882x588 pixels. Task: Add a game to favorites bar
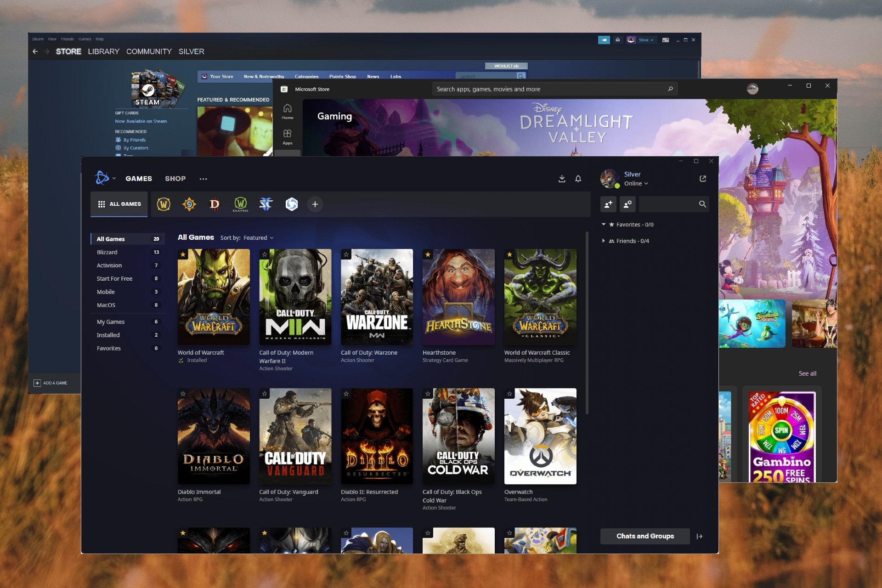click(315, 204)
